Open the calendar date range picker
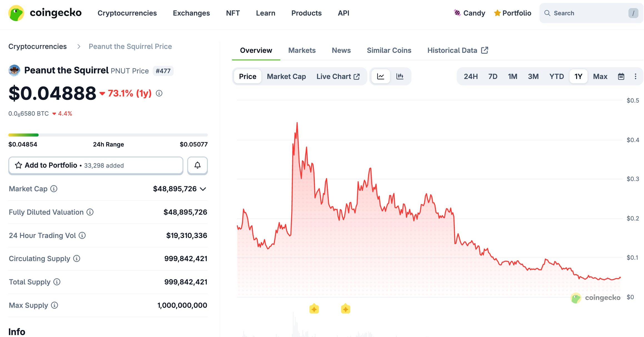Viewport: 644px width, 337px height. point(621,76)
